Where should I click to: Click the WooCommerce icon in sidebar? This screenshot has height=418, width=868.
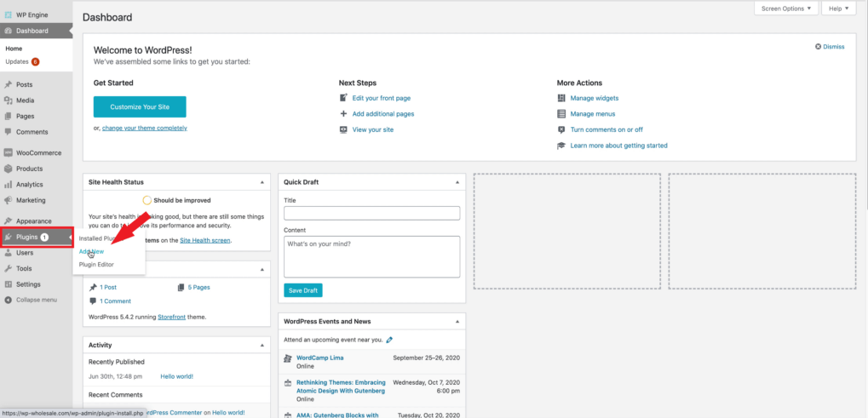tap(8, 152)
